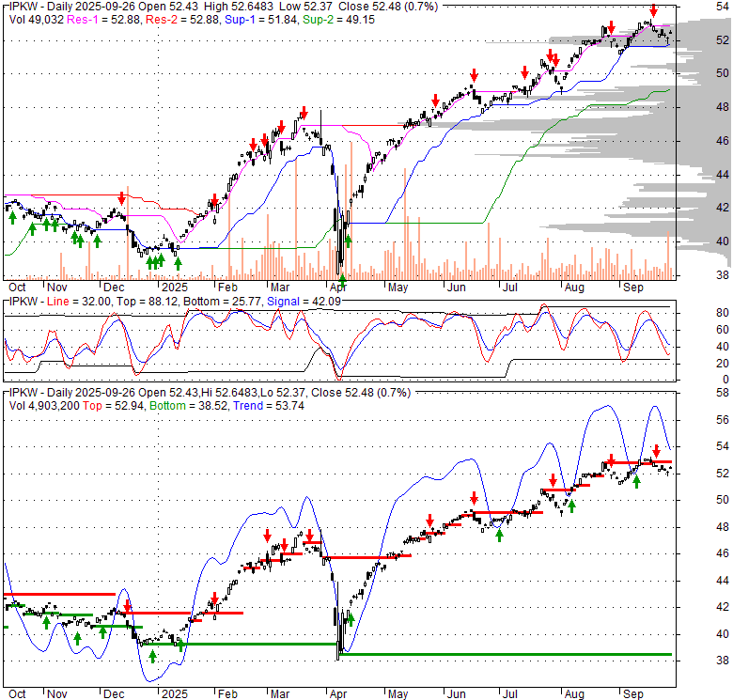
Task: Click the 58 price label on bottom chart axis
Action: click(x=723, y=393)
